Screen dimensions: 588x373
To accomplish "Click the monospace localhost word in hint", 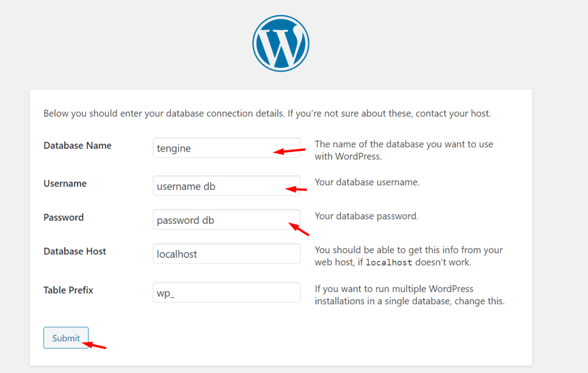I will click(x=389, y=262).
